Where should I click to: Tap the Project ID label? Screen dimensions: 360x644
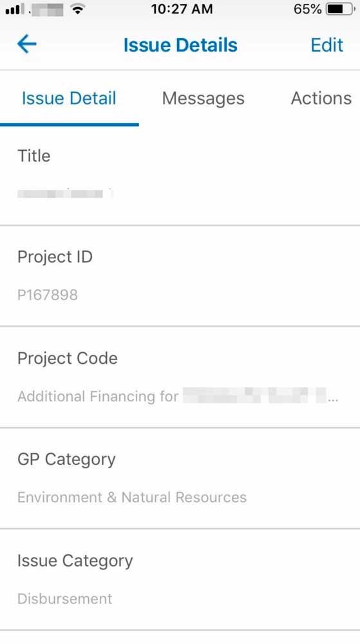pos(55,257)
